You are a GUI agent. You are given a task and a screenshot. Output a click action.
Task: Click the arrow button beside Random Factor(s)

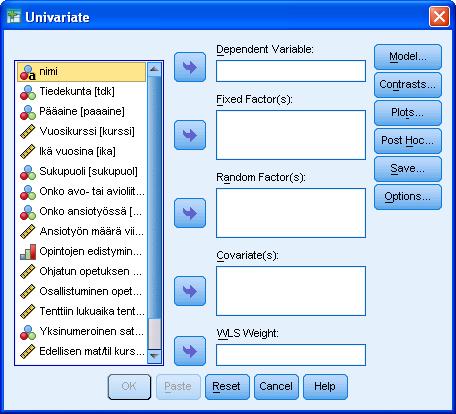[190, 213]
